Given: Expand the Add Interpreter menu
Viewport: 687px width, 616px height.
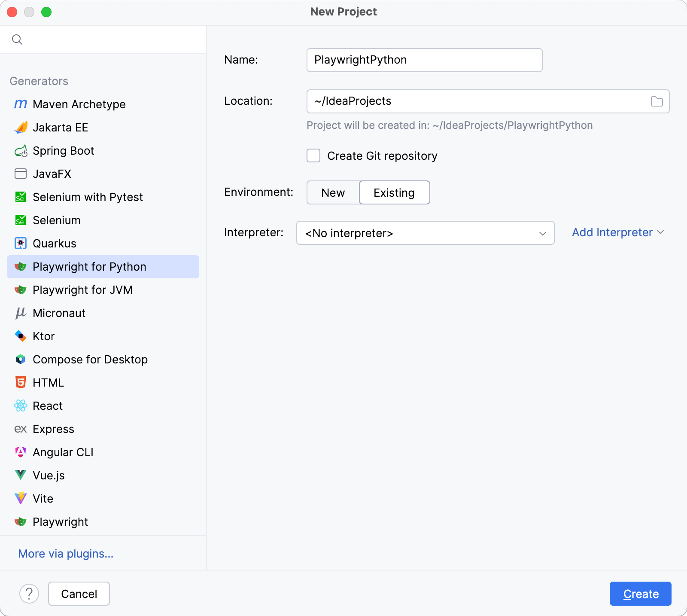Looking at the screenshot, I should click(x=617, y=232).
